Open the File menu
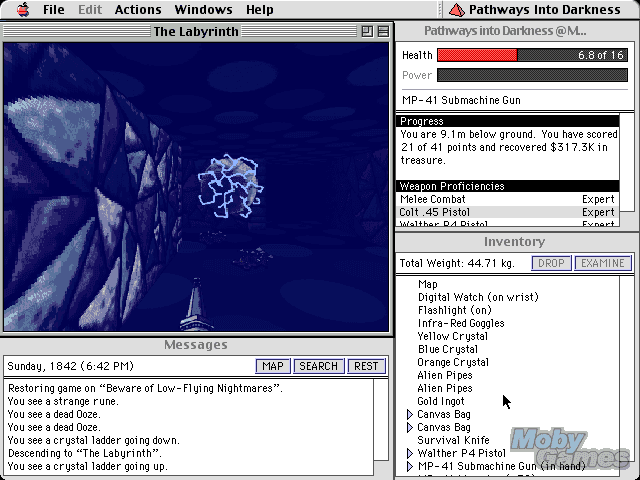 pos(53,9)
